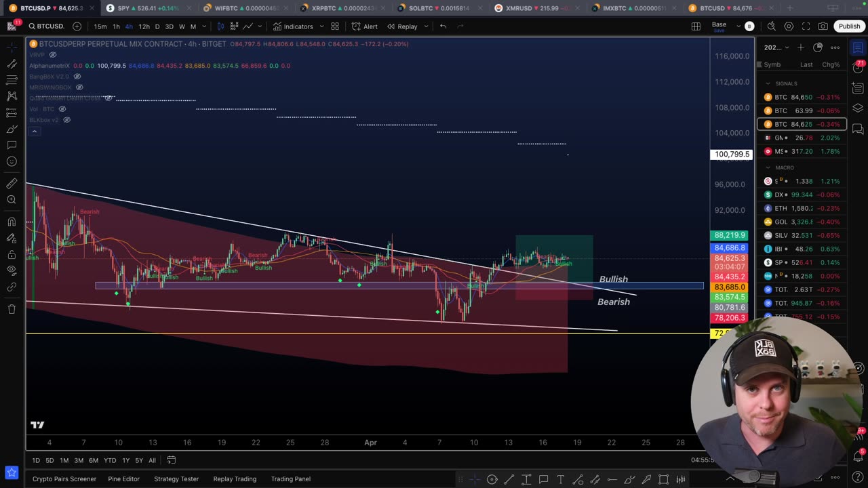
Task: Expand the timeframe interval dropdown
Action: [205, 26]
